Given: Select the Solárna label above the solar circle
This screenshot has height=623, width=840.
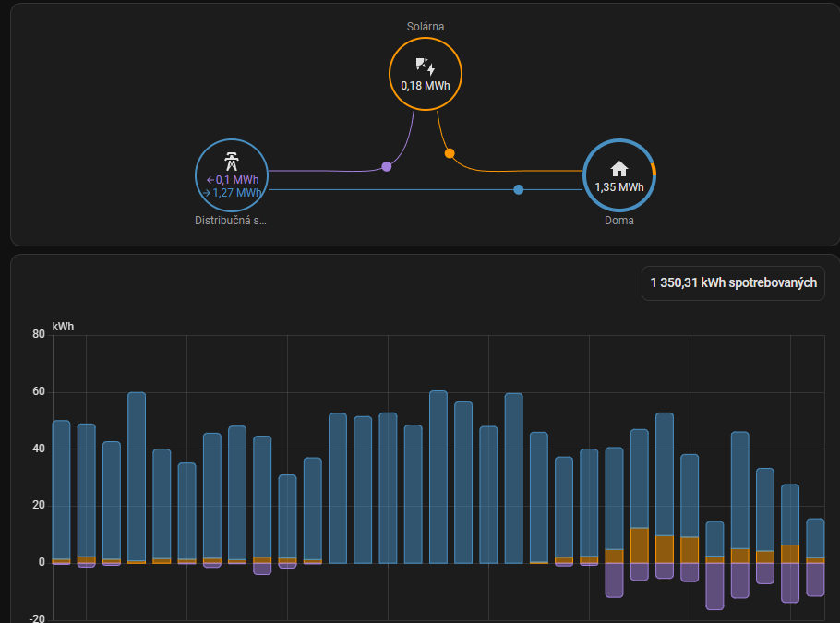Looking at the screenshot, I should (426, 27).
